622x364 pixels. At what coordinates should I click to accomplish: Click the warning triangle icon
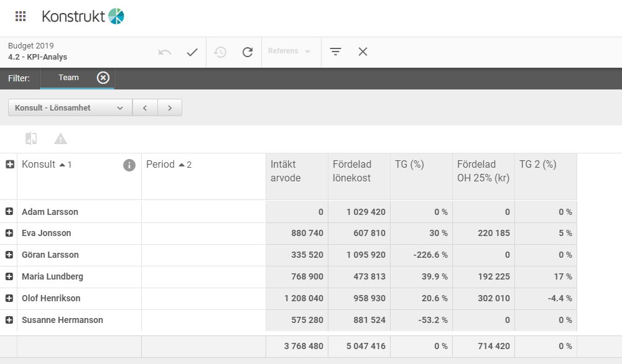[60, 139]
